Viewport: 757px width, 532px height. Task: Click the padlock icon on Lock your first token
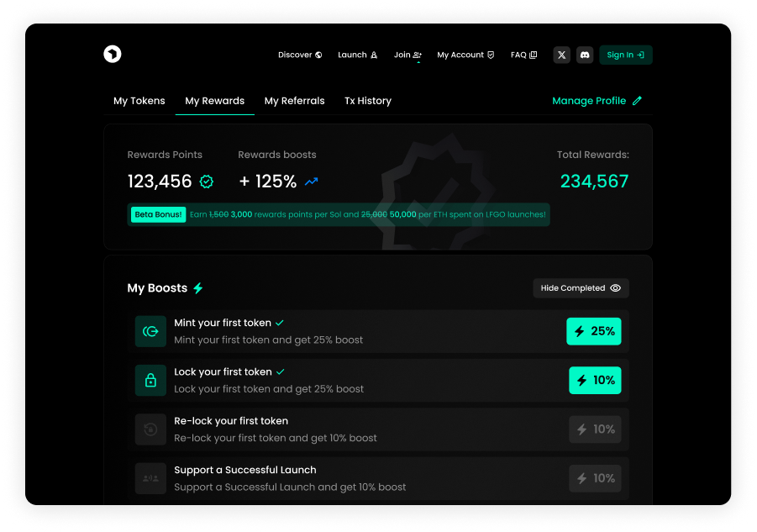(150, 380)
